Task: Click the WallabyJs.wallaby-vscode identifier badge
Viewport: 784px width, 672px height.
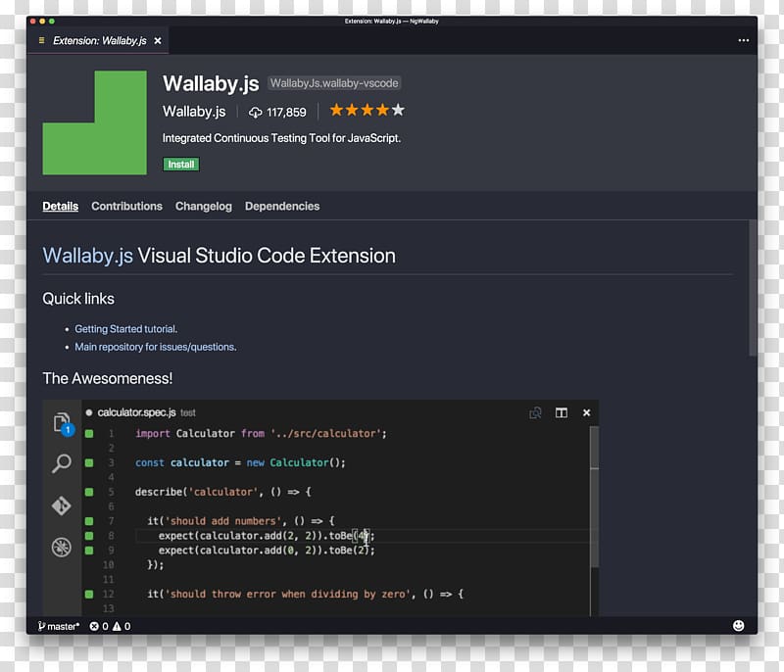Action: click(x=334, y=83)
